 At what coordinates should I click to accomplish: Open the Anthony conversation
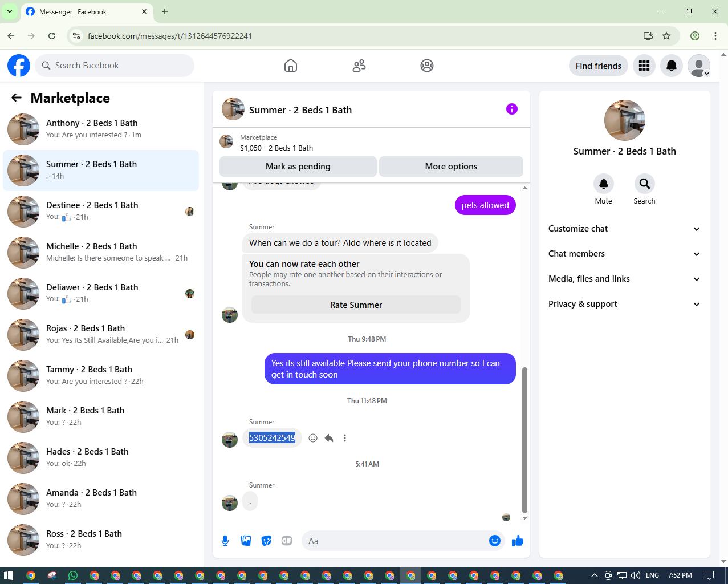101,129
